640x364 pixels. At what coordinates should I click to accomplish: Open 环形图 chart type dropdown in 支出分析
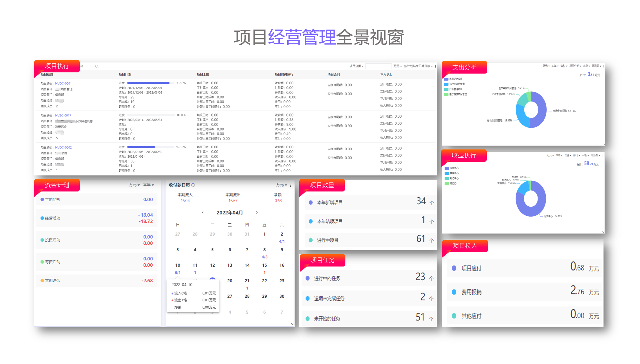pyautogui.click(x=596, y=66)
